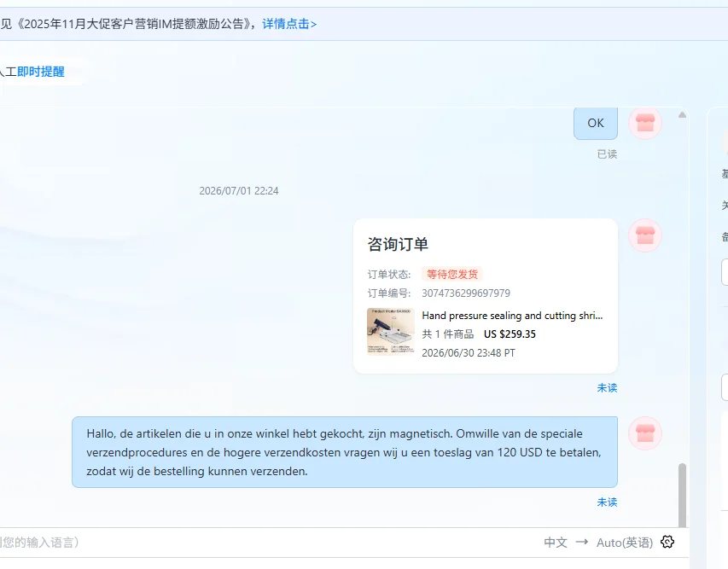Click the 即时提醒 link

pyautogui.click(x=41, y=72)
